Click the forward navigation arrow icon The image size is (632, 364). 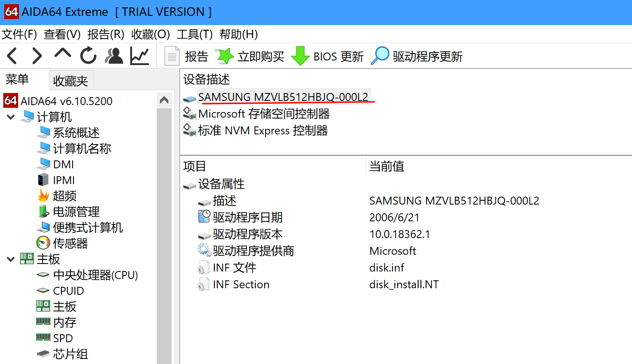point(37,55)
